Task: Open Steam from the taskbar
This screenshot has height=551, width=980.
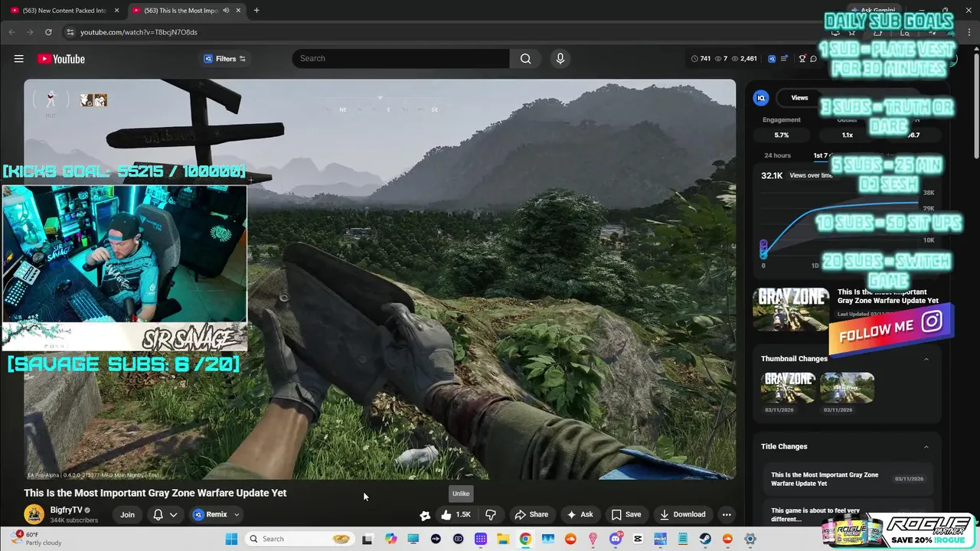Action: pyautogui.click(x=705, y=539)
